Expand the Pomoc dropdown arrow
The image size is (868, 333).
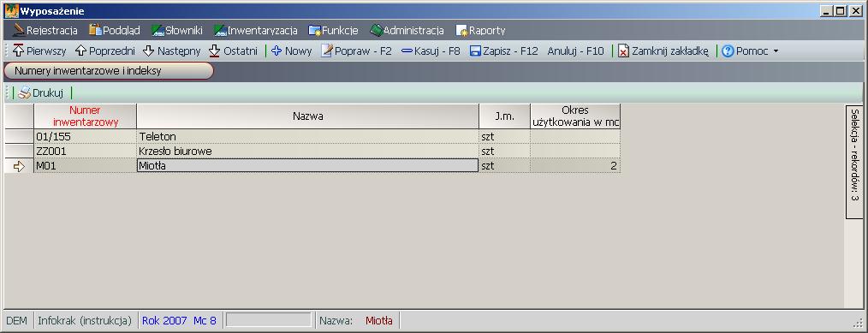pos(776,51)
